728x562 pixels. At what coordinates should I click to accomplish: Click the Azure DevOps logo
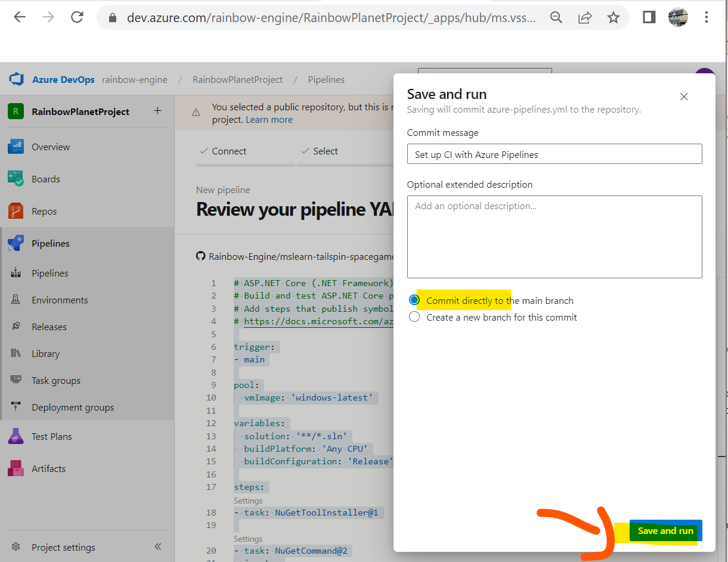[16, 79]
